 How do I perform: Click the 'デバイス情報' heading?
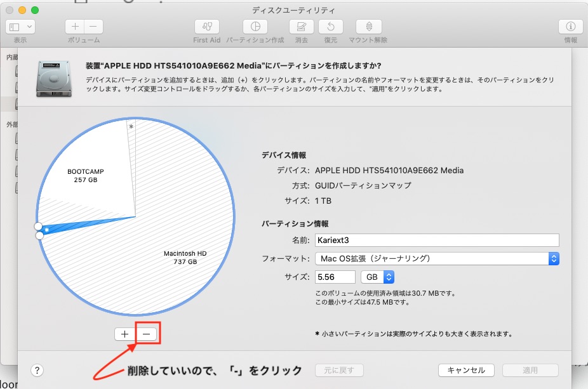click(284, 155)
